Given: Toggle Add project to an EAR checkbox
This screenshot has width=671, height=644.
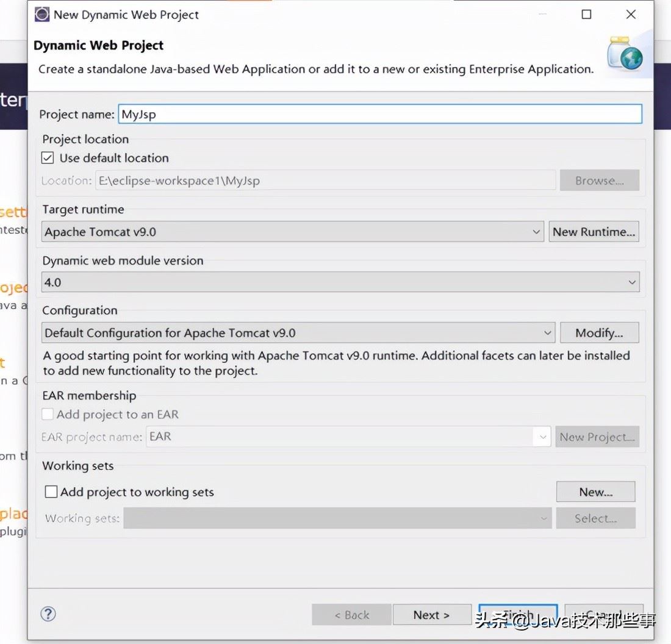Looking at the screenshot, I should point(48,415).
